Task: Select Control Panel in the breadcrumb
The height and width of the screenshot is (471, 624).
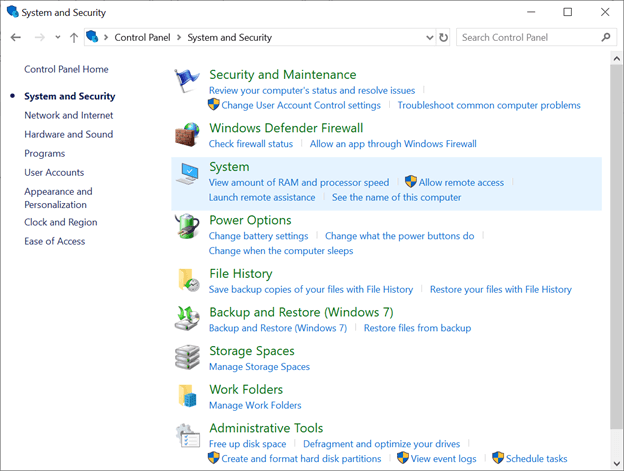Action: click(142, 37)
